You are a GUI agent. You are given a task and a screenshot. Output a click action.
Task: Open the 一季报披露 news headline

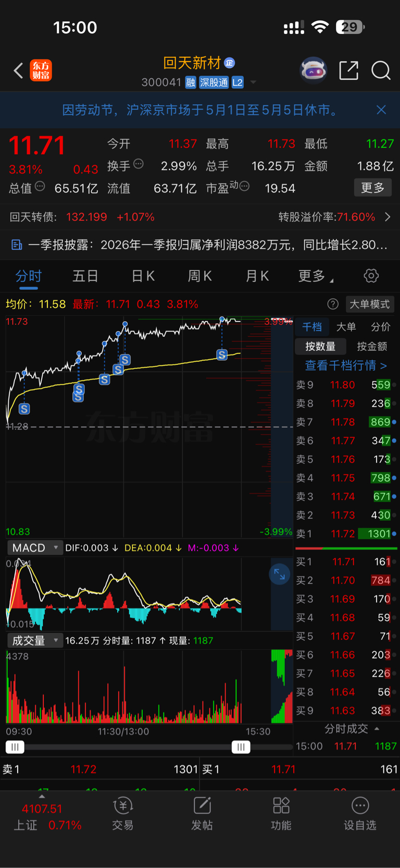pos(207,244)
